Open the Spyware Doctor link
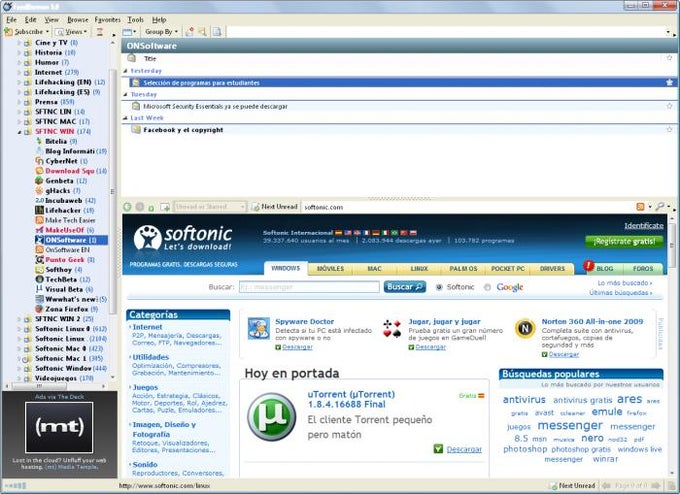 (x=304, y=322)
